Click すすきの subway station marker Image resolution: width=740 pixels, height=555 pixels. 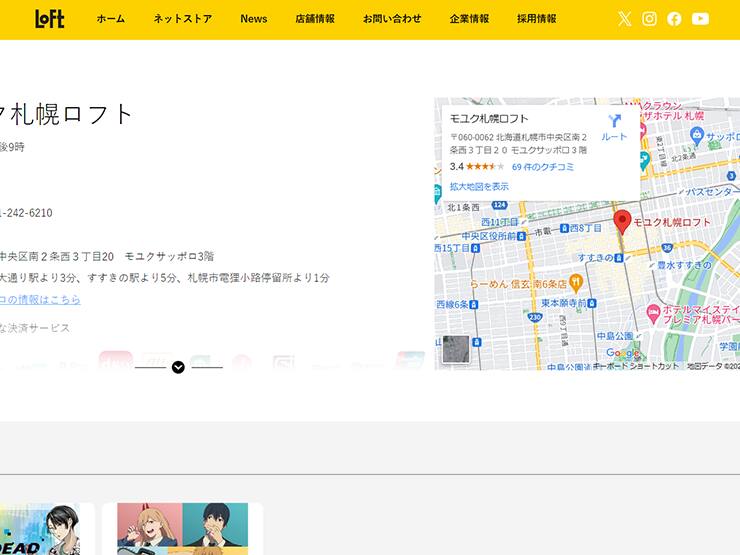coord(619,258)
